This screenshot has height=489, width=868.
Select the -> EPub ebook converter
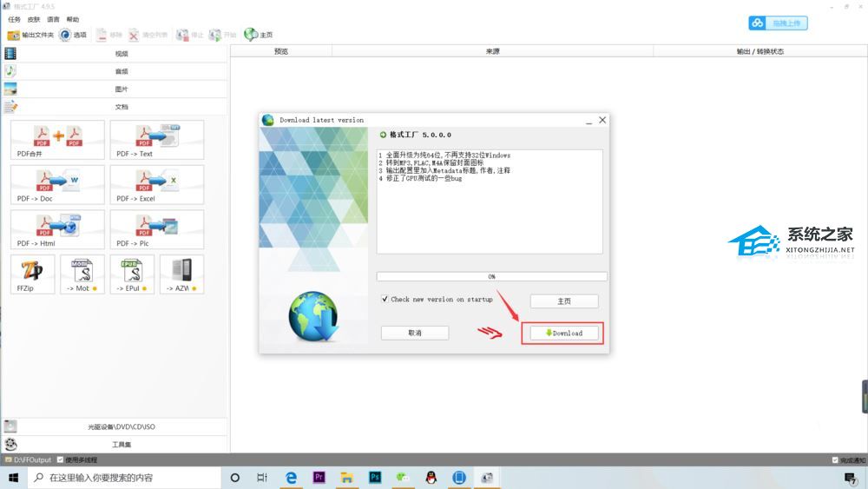click(x=132, y=274)
